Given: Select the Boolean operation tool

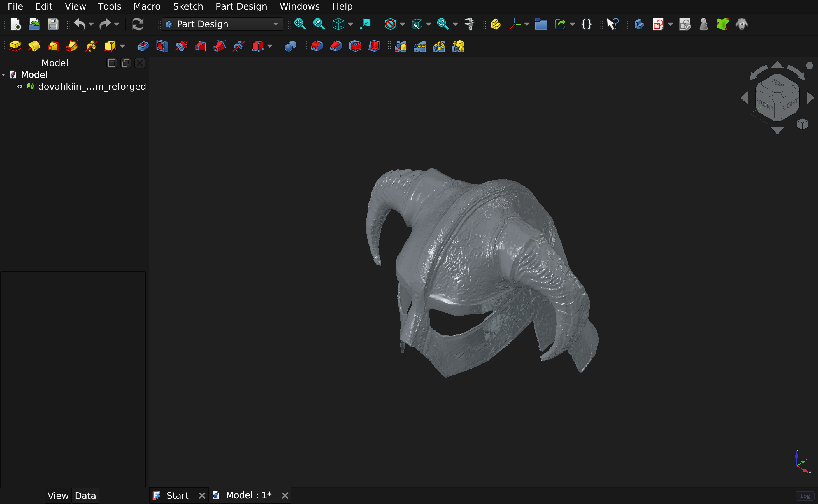Looking at the screenshot, I should pos(291,46).
